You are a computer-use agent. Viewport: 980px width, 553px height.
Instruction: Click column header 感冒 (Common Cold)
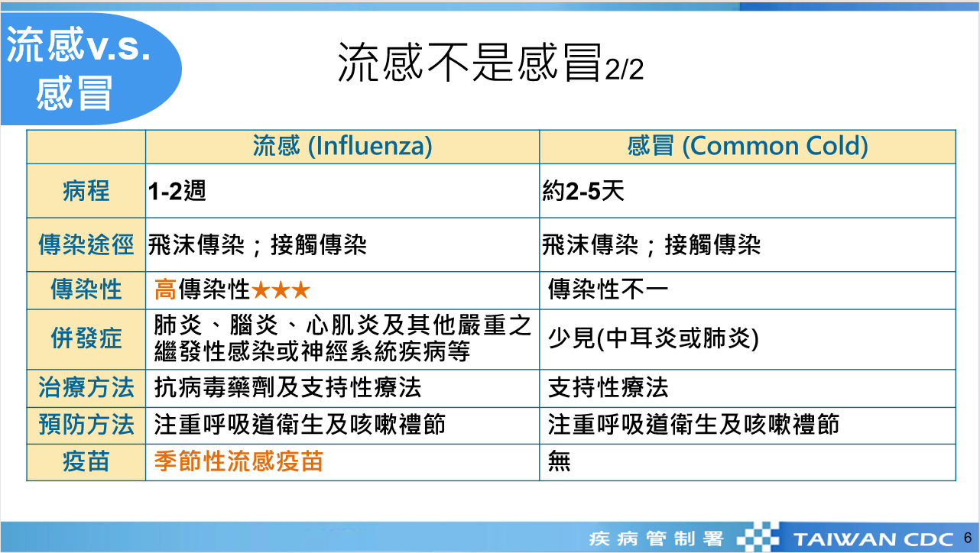(x=748, y=147)
